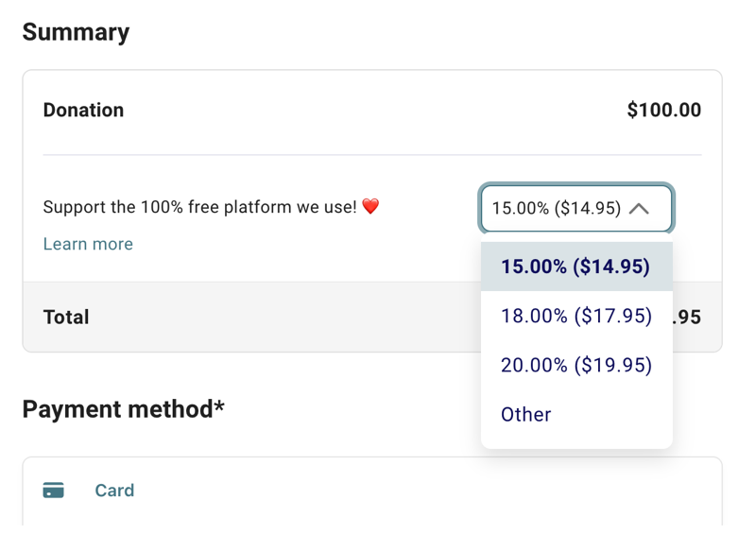Click the 'Support the 100% free platform' text

(200, 206)
